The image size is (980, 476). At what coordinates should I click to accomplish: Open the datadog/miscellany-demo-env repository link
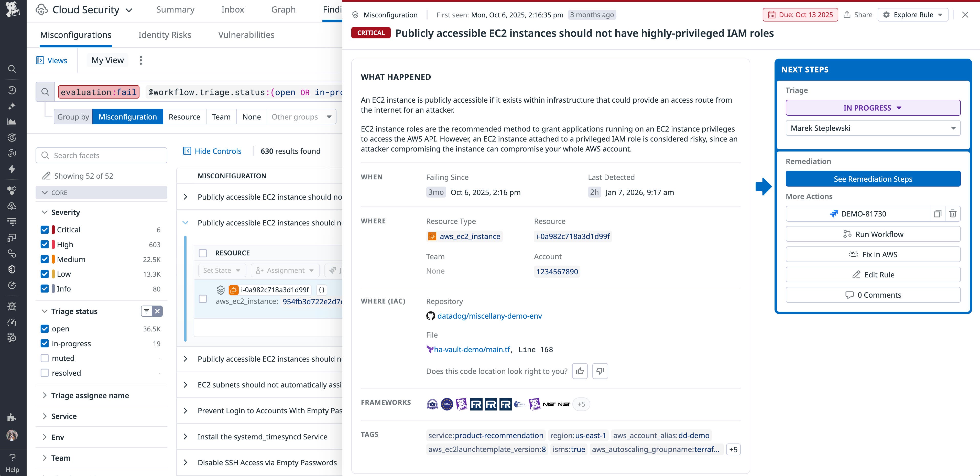(x=490, y=316)
